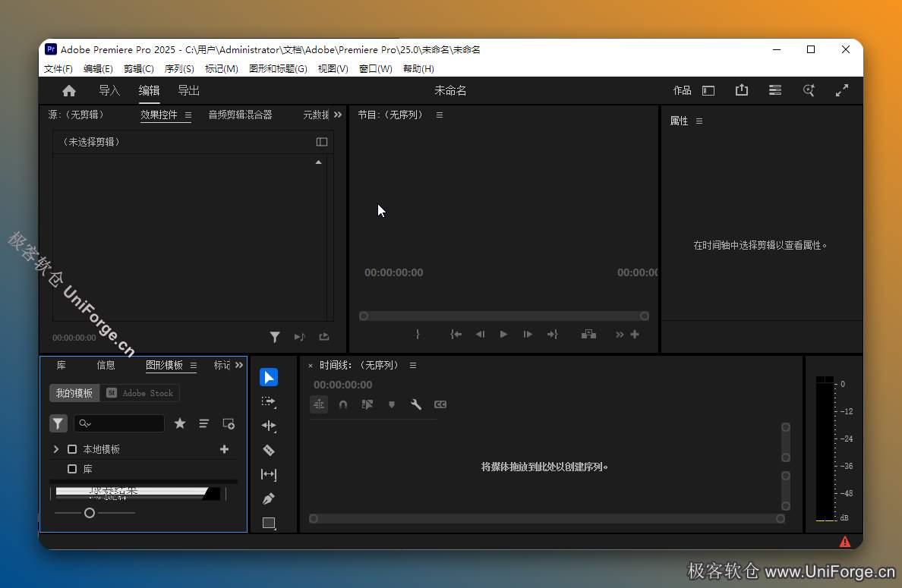Open the 剪辑(C) menu
902x588 pixels.
coord(139,68)
